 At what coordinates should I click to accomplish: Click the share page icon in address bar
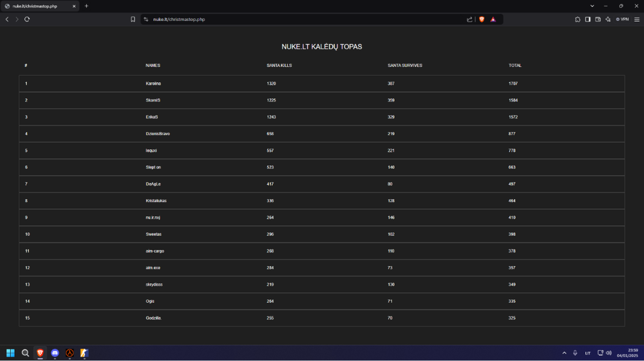[x=469, y=19]
